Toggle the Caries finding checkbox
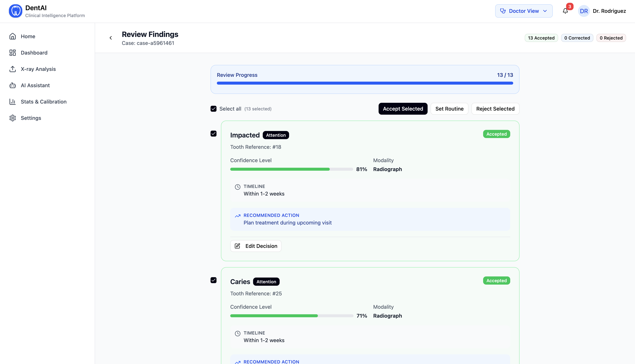Screen dimensions: 635x364 [213, 280]
